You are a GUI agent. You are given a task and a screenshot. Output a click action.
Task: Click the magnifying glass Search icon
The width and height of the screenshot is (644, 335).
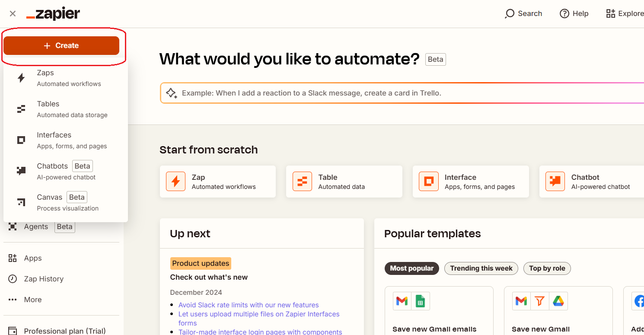tap(510, 14)
